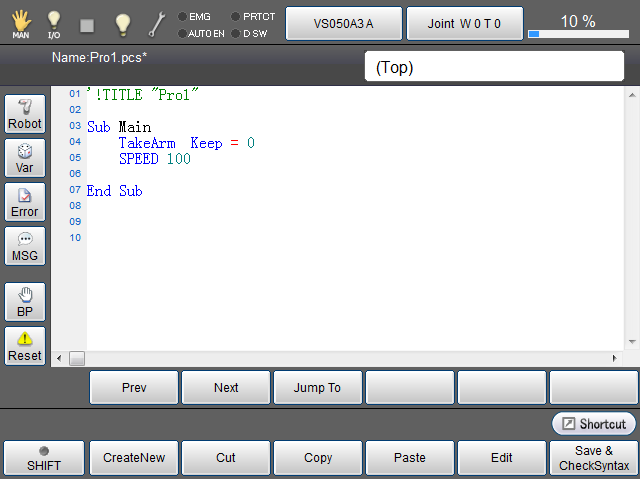Click the BP hand button
Screen dimensions: 640x479
pos(25,302)
